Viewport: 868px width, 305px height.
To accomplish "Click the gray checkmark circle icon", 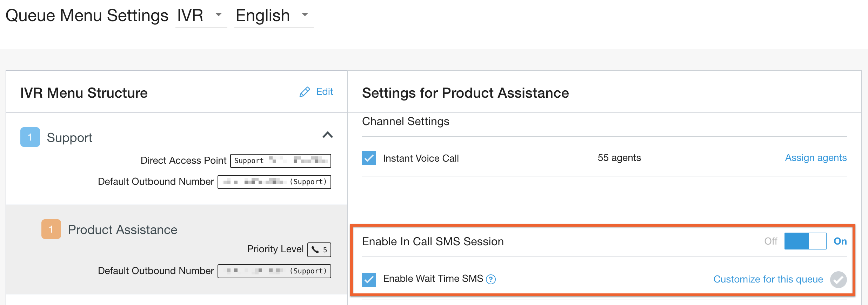I will pyautogui.click(x=838, y=280).
